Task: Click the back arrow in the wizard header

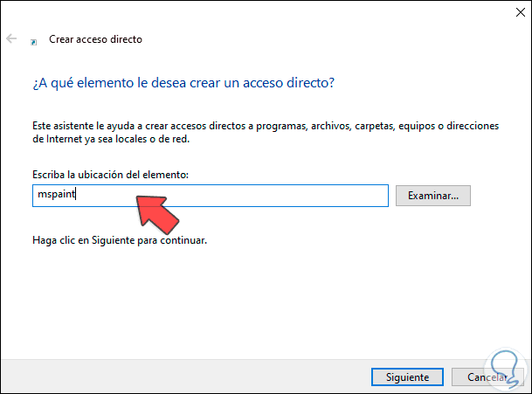Action: (x=11, y=39)
